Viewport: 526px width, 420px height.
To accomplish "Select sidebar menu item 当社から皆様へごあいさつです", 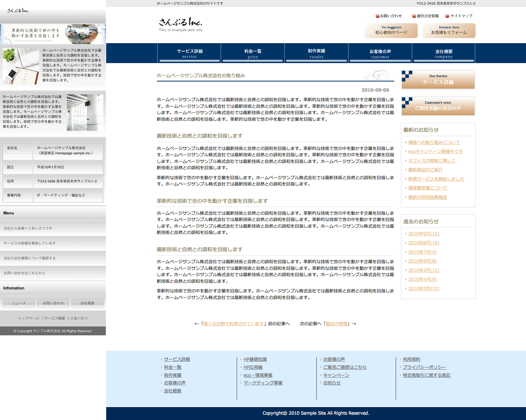I will (28, 228).
